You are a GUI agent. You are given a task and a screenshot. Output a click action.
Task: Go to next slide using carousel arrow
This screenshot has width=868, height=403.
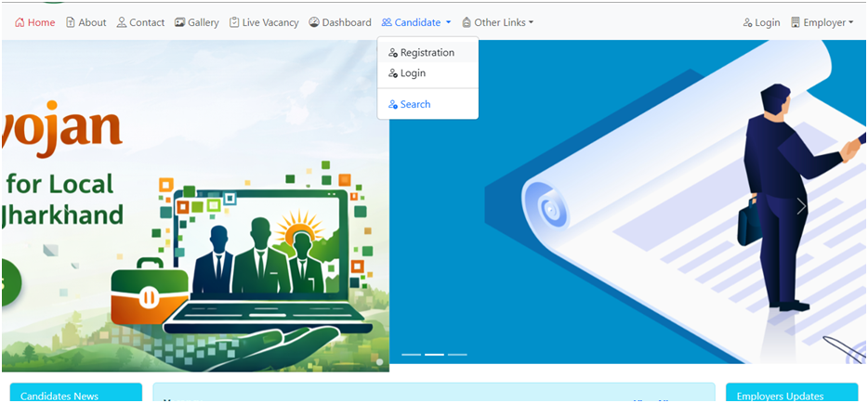tap(801, 206)
